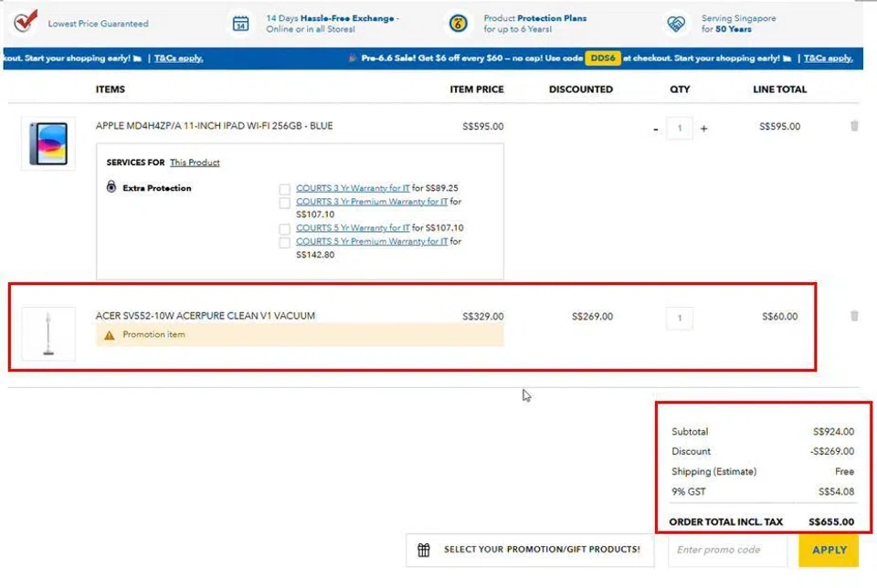The image size is (877, 588).
Task: Remove the Acer vacuum via its trash icon
Action: pos(853,316)
